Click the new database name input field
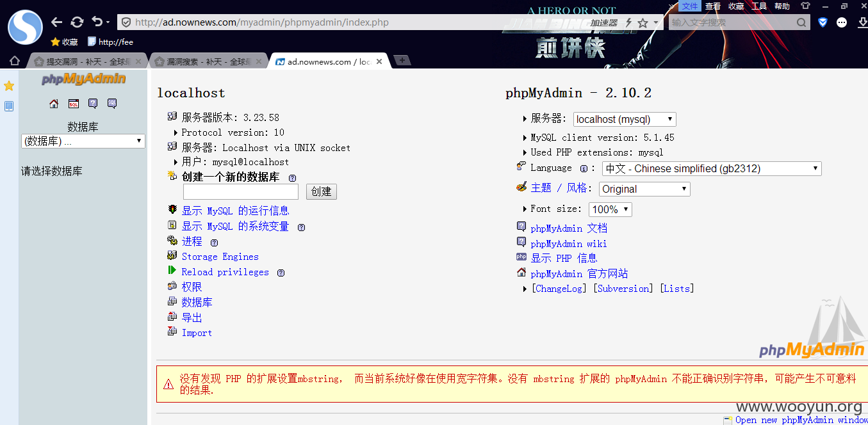Image resolution: width=868 pixels, height=425 pixels. point(241,191)
